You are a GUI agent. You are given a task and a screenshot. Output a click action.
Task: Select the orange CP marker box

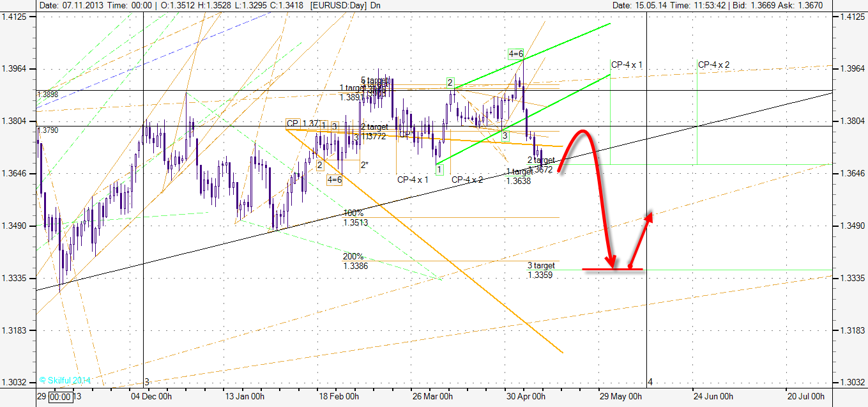(293, 123)
